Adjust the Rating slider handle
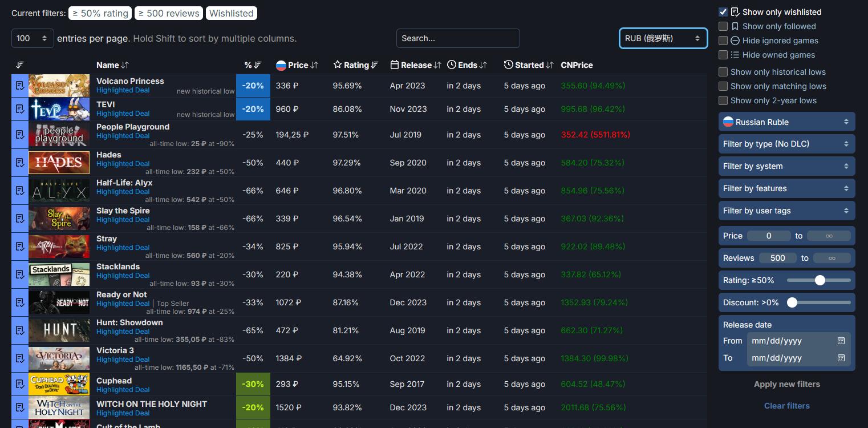The height and width of the screenshot is (428, 868). 820,280
